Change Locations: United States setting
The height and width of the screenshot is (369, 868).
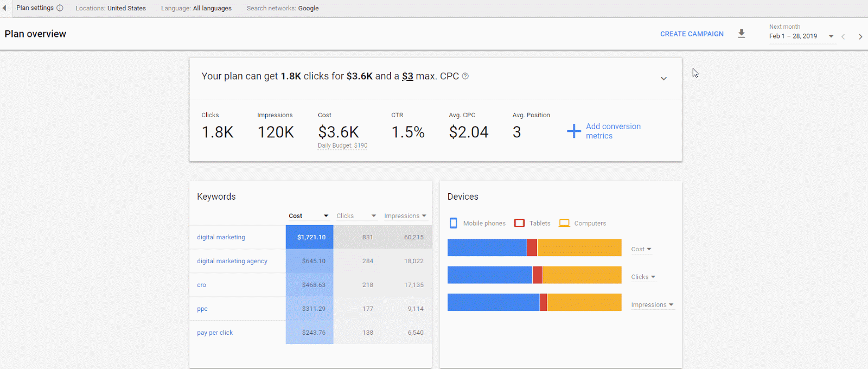(111, 8)
